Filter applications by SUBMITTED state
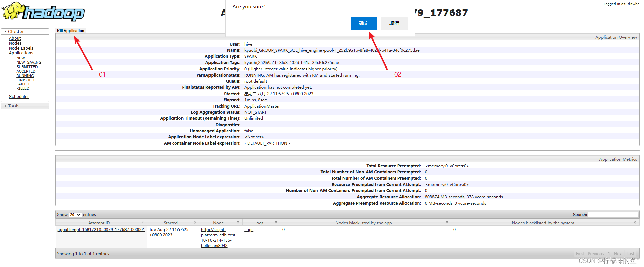The height and width of the screenshot is (267, 644). pos(27,67)
